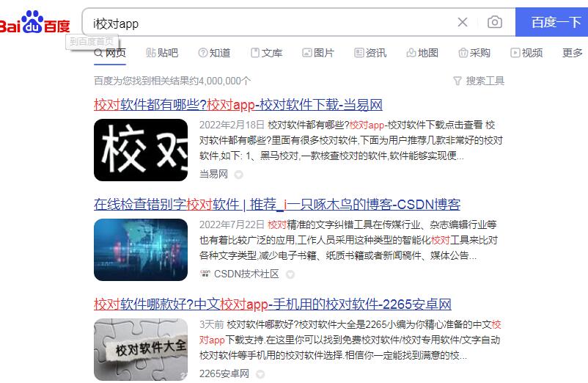Open the 地图 tab
Screen dimensions: 588x383
422,53
